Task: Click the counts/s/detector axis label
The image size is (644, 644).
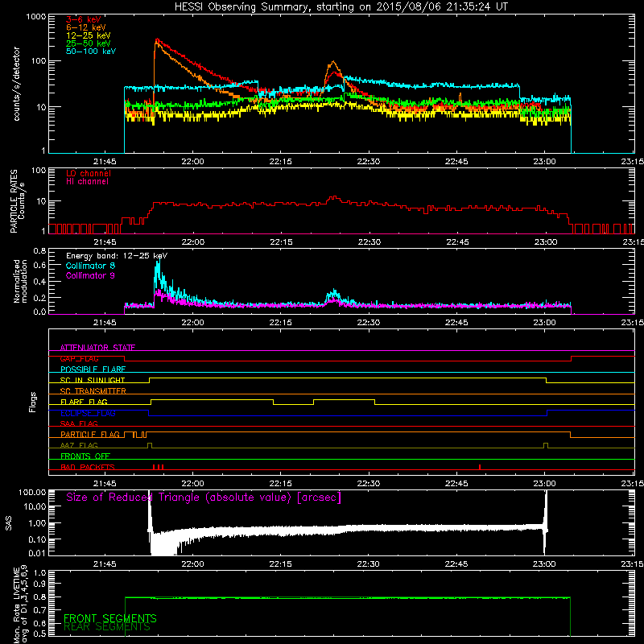Action: coord(17,84)
